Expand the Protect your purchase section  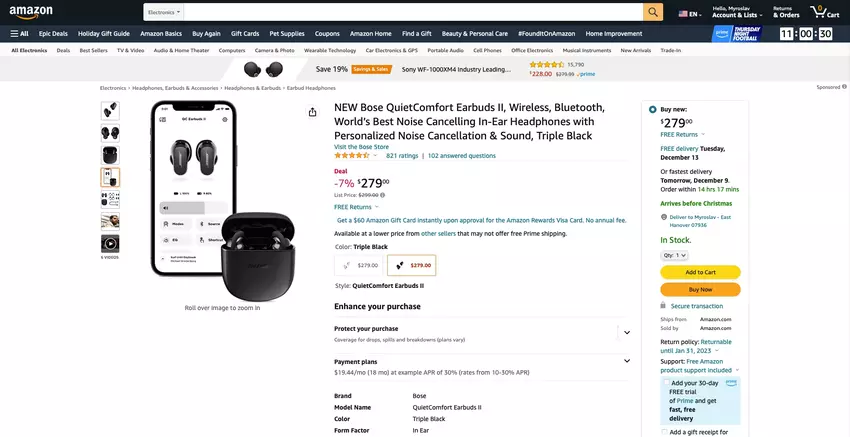point(627,332)
